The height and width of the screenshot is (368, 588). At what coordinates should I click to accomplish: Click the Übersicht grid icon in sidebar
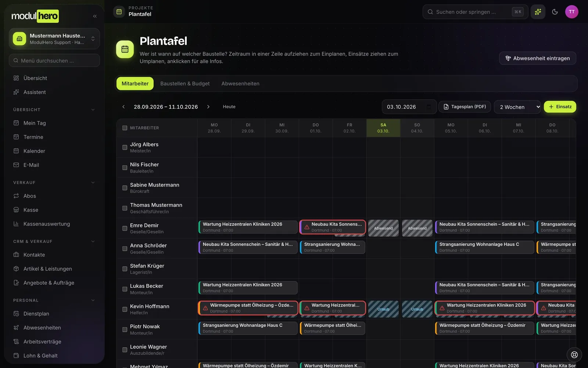coord(16,78)
